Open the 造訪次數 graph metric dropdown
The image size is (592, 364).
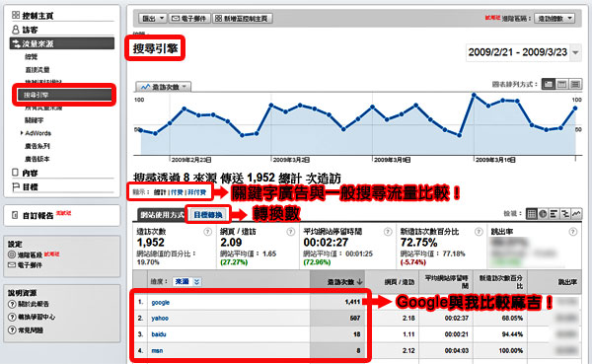tap(164, 87)
